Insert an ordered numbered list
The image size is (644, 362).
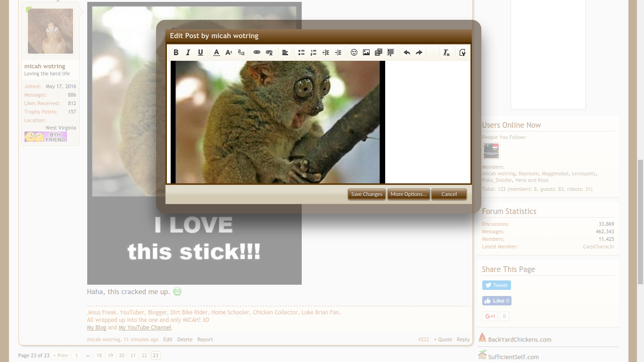coord(314,53)
